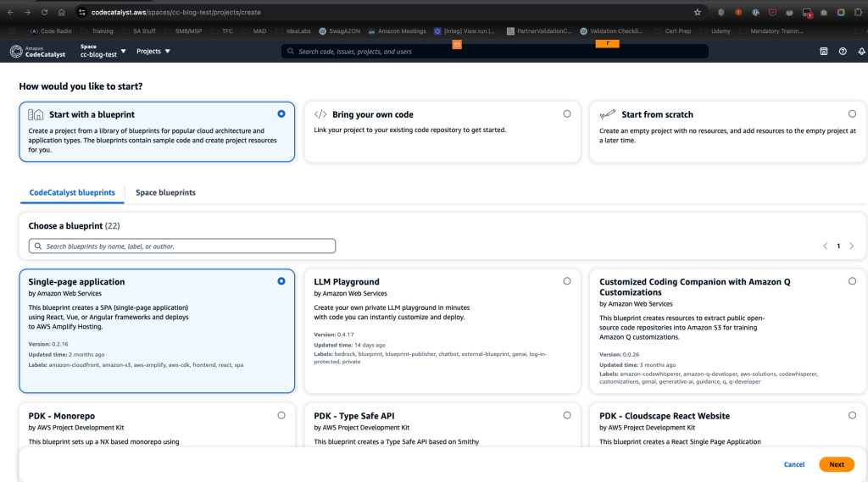Click the Amazon CodeCatalyst logo

[x=37, y=52]
